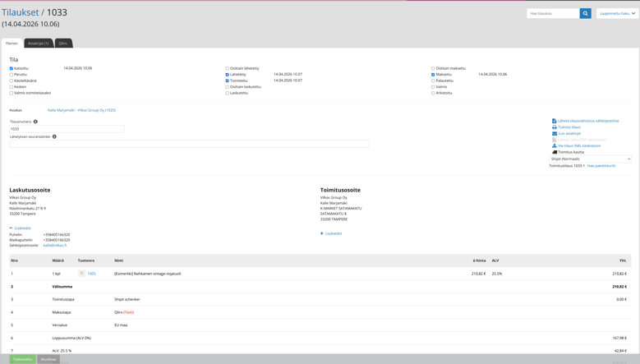Switch to the Asiakirjat (1) tab
This screenshot has width=640, height=364.
click(39, 43)
